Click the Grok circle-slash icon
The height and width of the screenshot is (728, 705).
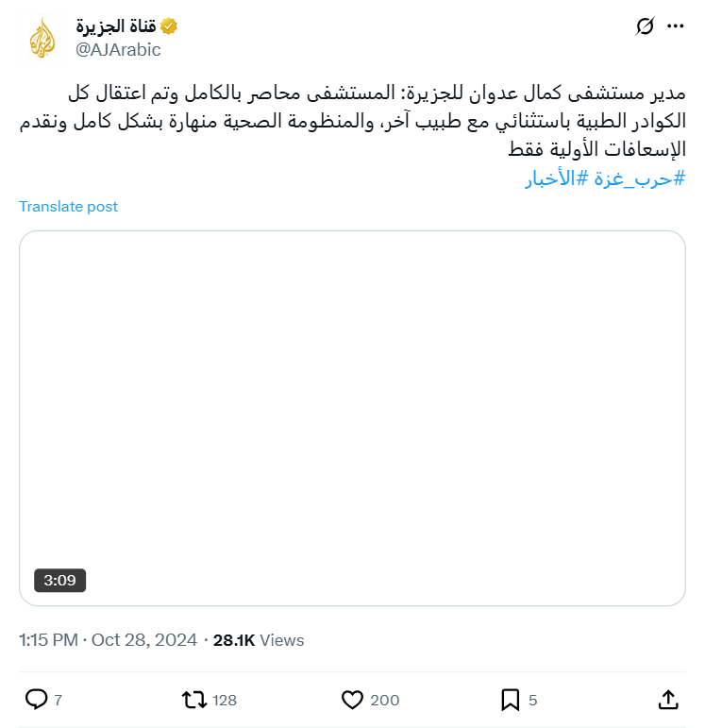[x=646, y=26]
